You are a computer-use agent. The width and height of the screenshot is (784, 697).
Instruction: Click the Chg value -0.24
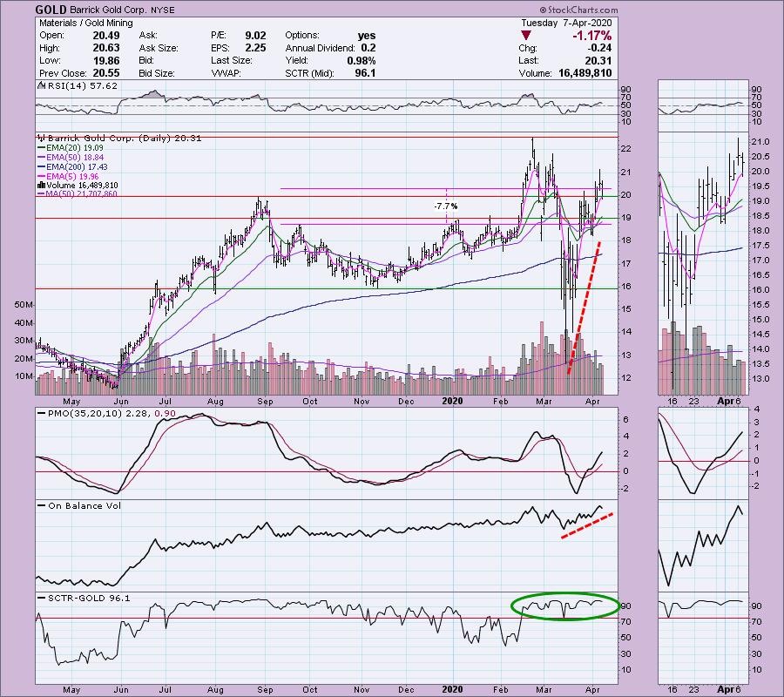pyautogui.click(x=599, y=48)
